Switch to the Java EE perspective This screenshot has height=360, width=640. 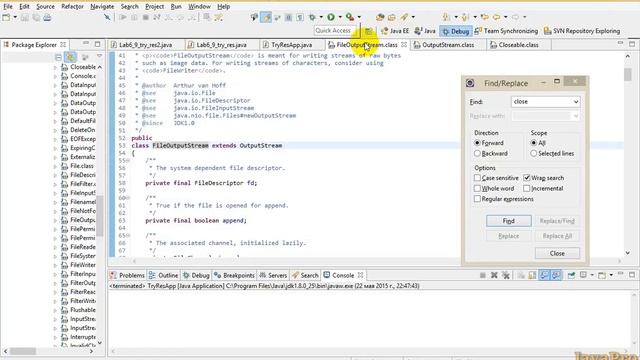395,31
